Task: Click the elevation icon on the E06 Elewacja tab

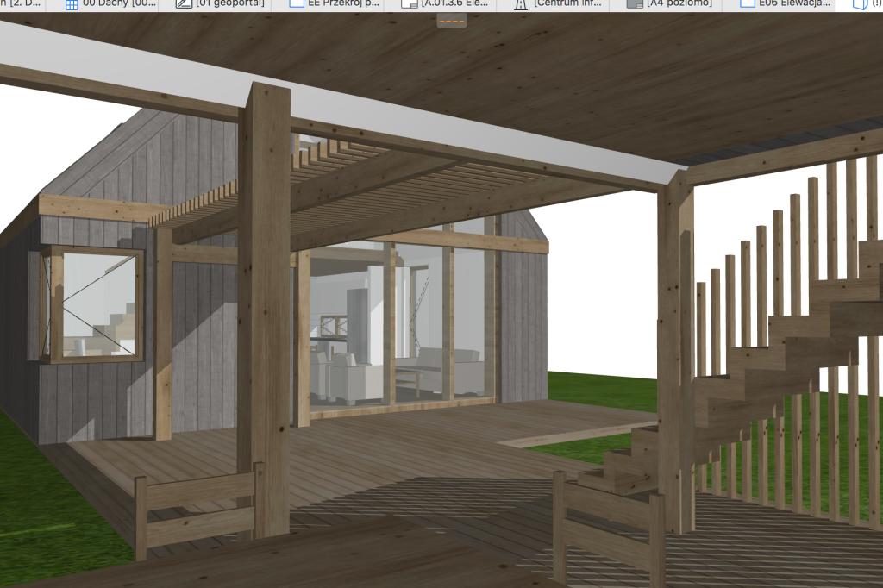Action: pyautogui.click(x=748, y=4)
